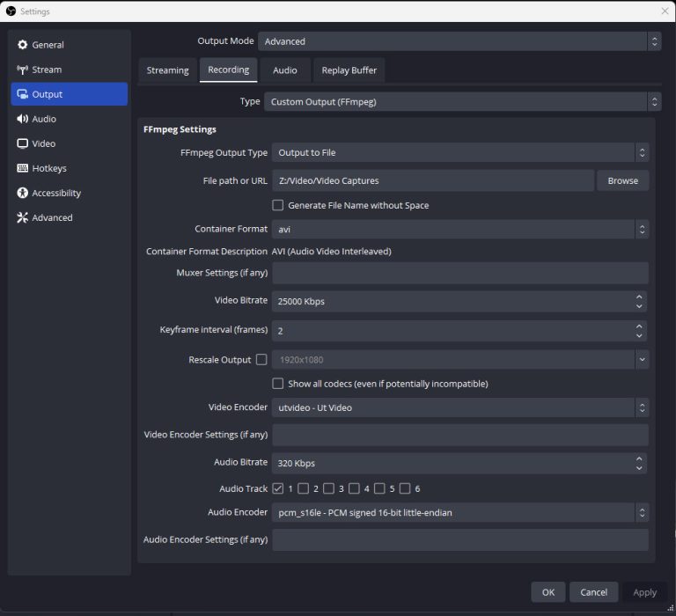This screenshot has height=616, width=676.
Task: Select the Stream settings section
Action: tap(47, 70)
